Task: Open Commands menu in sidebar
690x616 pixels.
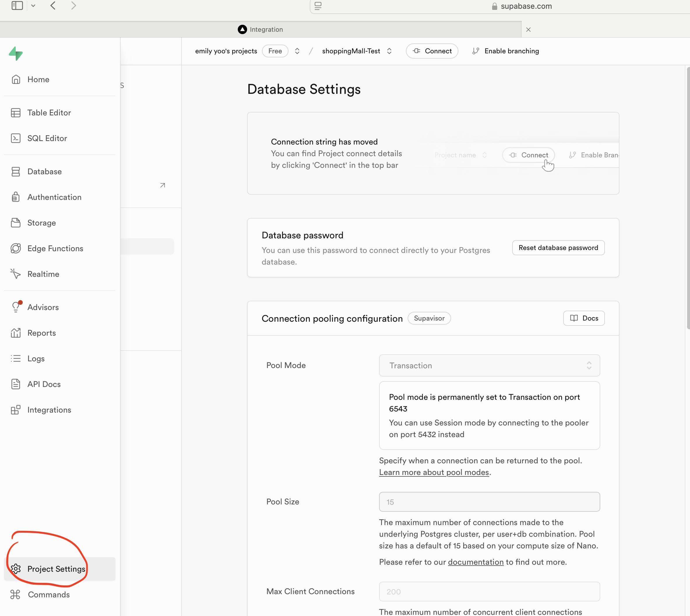Action: [x=48, y=595]
